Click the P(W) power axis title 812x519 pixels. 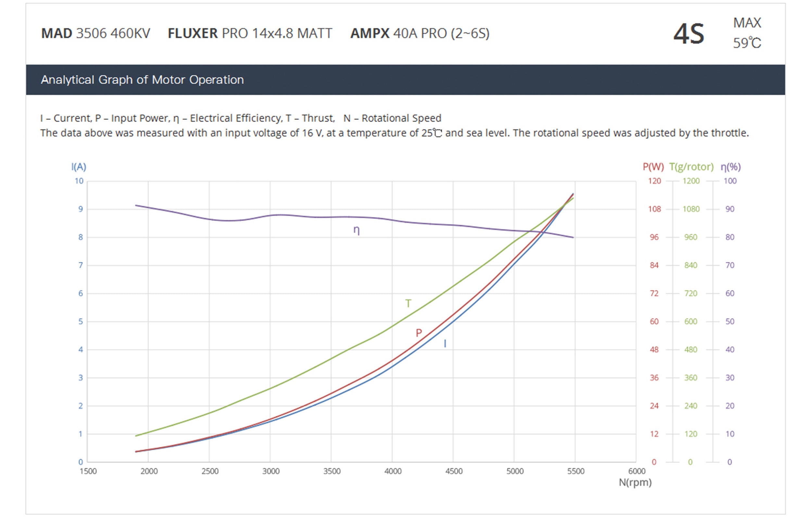(x=653, y=167)
